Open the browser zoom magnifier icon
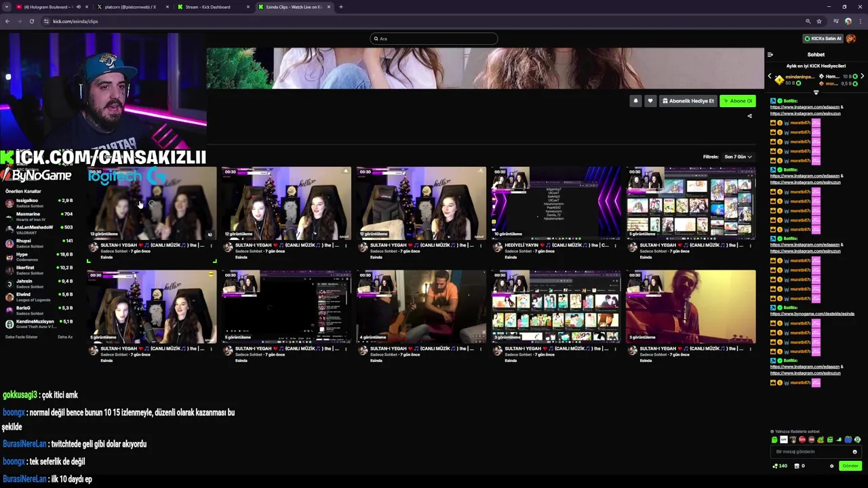This screenshot has height=488, width=868. (808, 21)
